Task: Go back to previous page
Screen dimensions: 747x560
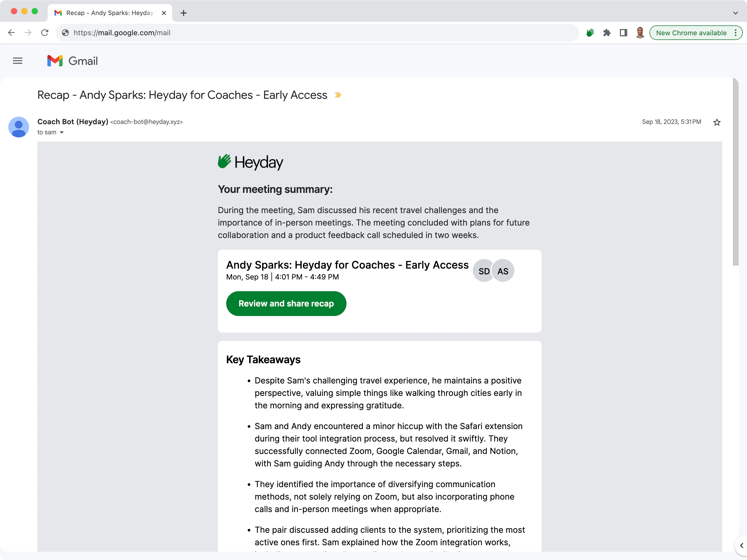Action: [x=11, y=33]
